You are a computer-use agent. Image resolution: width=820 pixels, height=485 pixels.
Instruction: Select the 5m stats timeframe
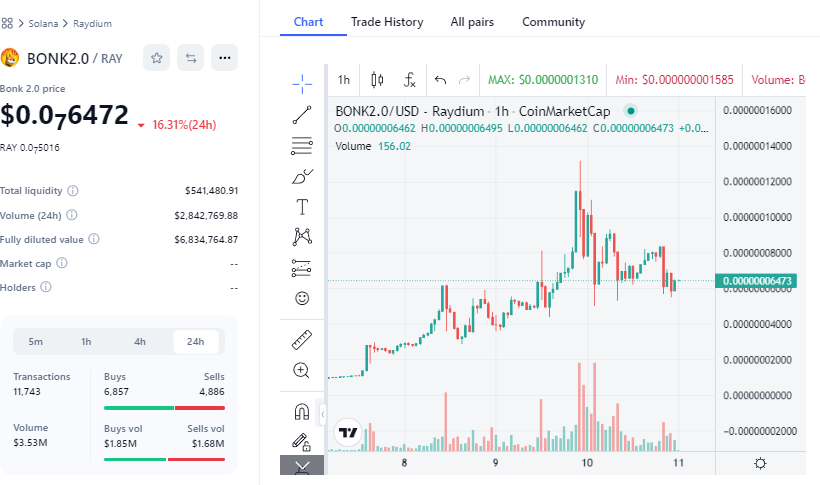click(x=36, y=342)
